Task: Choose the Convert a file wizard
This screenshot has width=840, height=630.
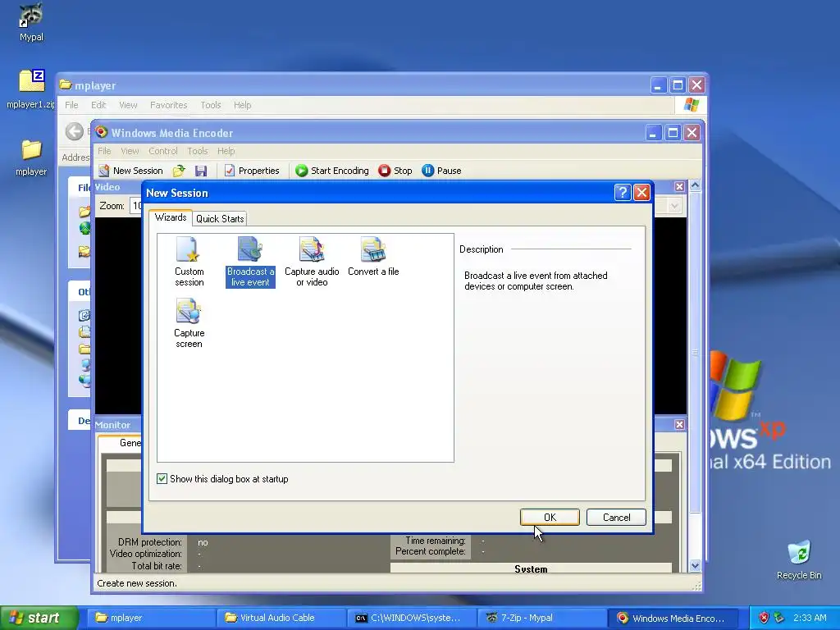Action: (x=373, y=257)
